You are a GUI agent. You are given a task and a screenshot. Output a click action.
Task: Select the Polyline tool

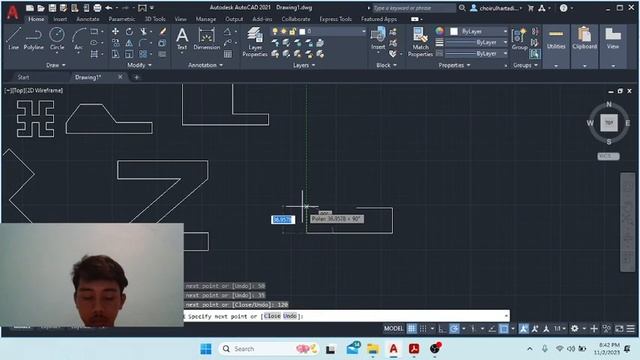(x=33, y=39)
